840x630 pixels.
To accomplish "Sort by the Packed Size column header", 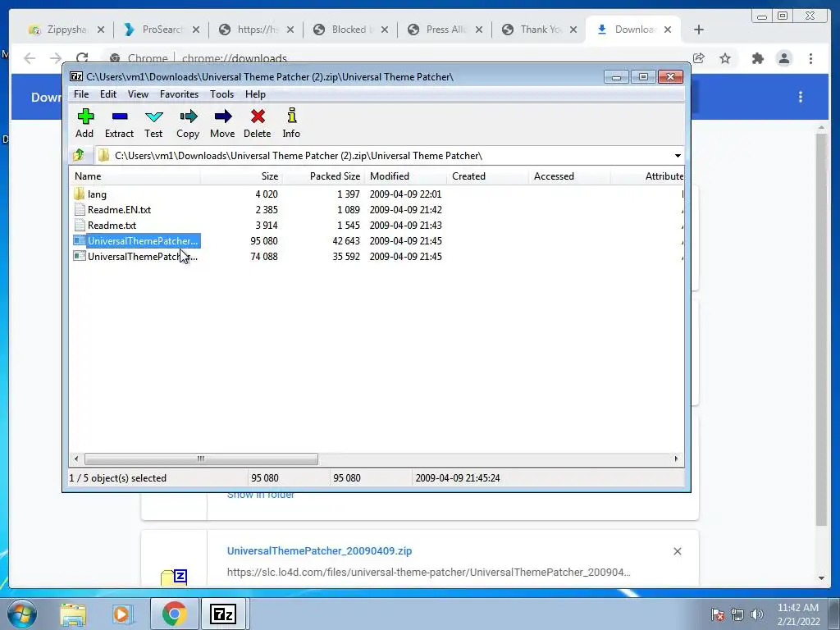I will click(x=323, y=176).
